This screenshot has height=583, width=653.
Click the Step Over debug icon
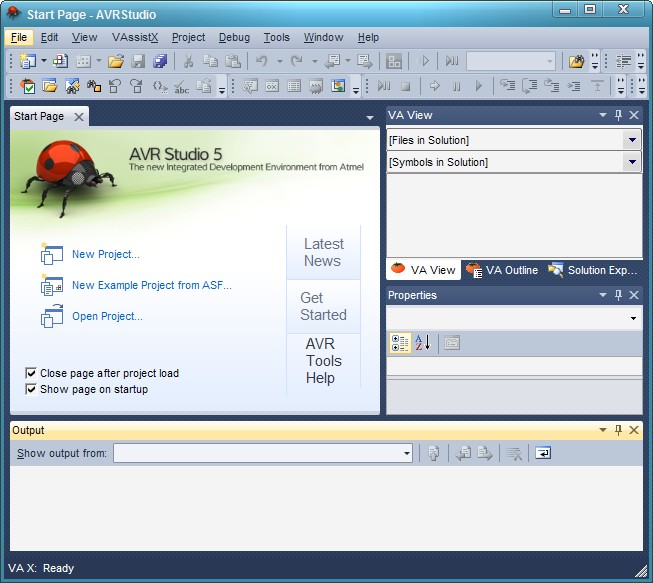coord(530,86)
